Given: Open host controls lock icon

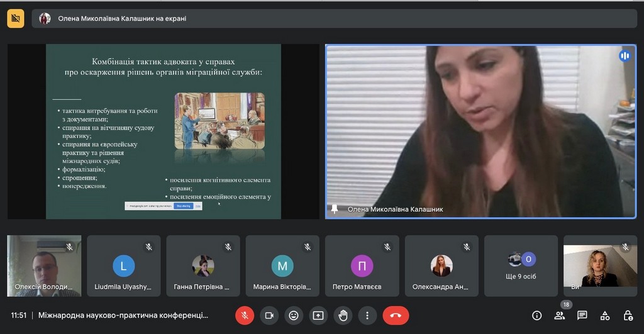Looking at the screenshot, I should [628, 315].
